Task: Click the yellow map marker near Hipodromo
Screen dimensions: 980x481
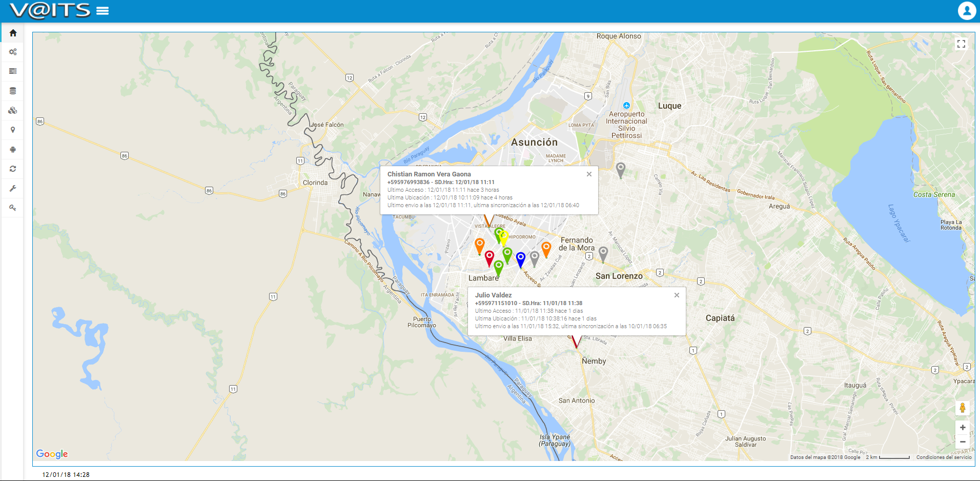Action: point(504,238)
